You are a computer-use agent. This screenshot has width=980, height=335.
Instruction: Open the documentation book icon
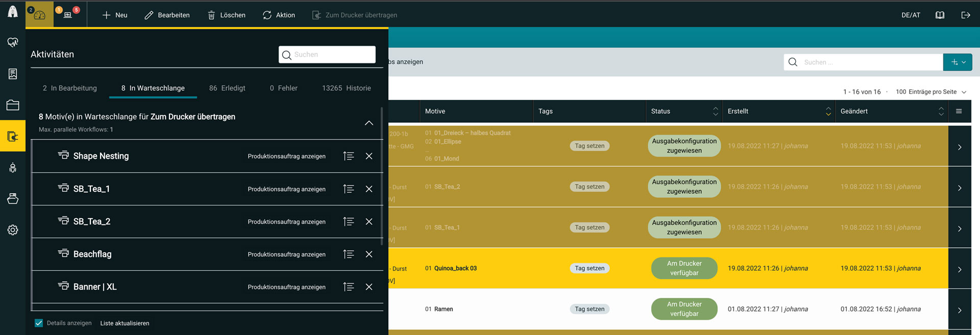[940, 15]
